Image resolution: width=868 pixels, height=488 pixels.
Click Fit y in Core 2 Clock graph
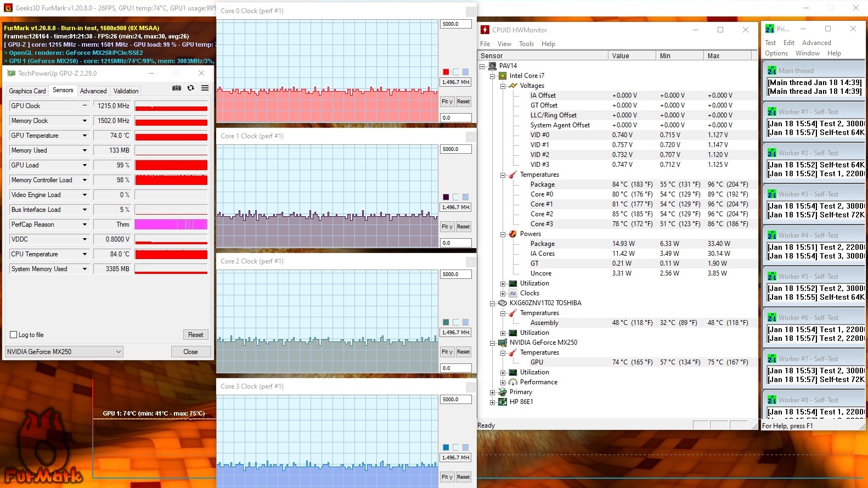click(447, 352)
